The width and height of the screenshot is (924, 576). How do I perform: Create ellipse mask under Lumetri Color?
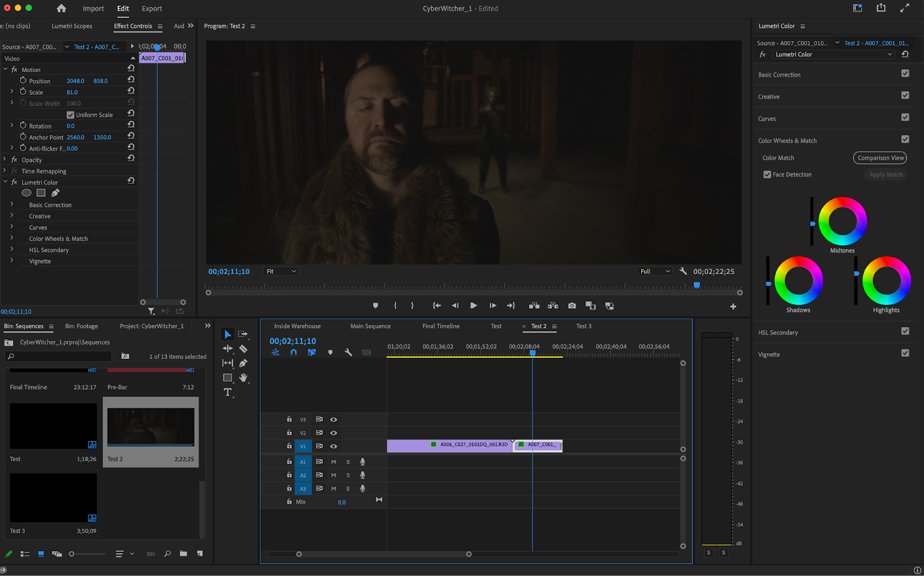[x=27, y=193]
